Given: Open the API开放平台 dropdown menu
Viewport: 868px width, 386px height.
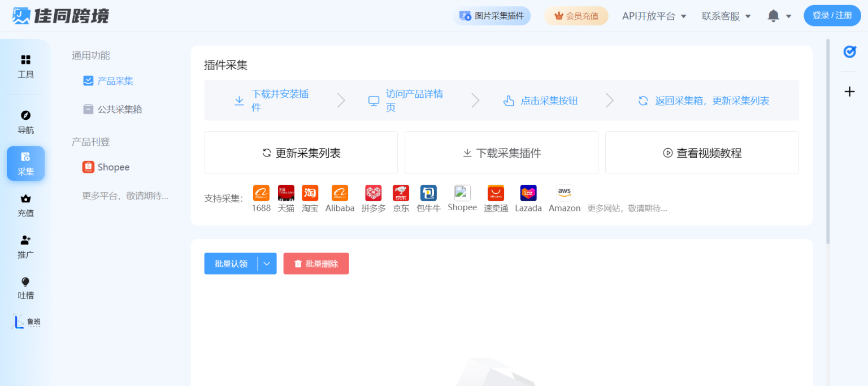Looking at the screenshot, I should coord(654,16).
